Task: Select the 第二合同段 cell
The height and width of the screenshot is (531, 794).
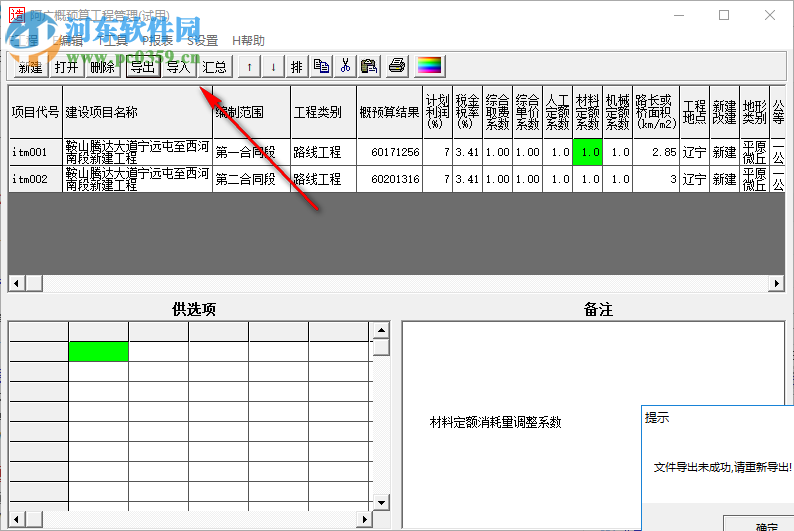Action: pyautogui.click(x=251, y=179)
